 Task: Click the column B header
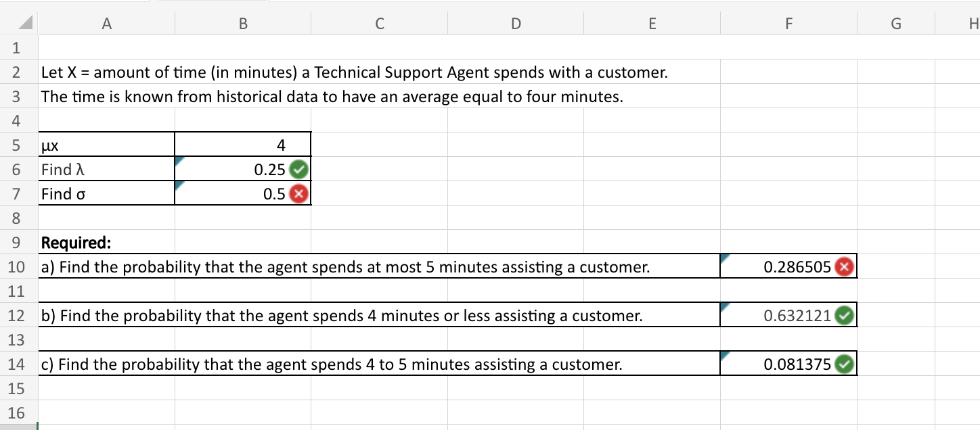[x=242, y=23]
